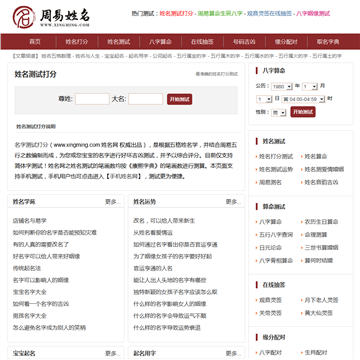Open the year dropdown showing 1980
The width and height of the screenshot is (360, 360).
[x=282, y=87]
